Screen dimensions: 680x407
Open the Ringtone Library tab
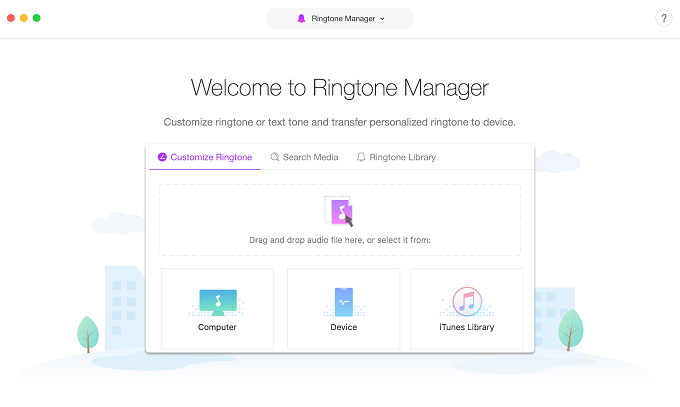point(402,157)
